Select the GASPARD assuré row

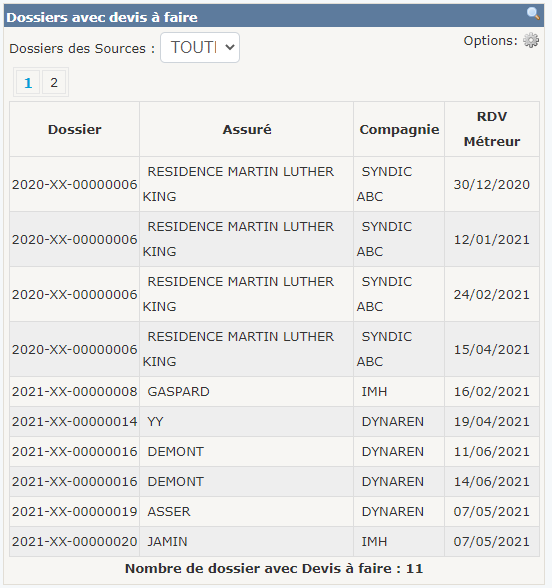(274, 392)
